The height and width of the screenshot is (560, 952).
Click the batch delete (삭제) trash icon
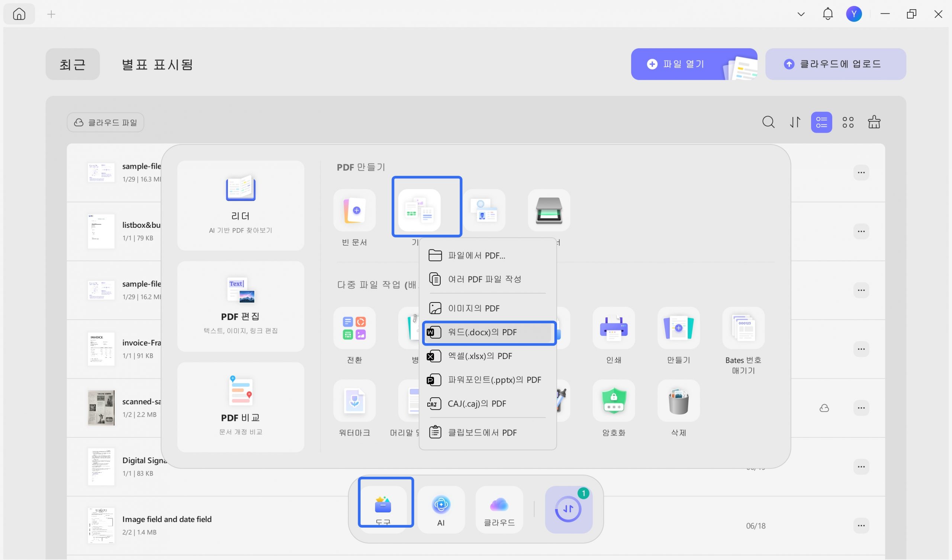click(x=679, y=400)
